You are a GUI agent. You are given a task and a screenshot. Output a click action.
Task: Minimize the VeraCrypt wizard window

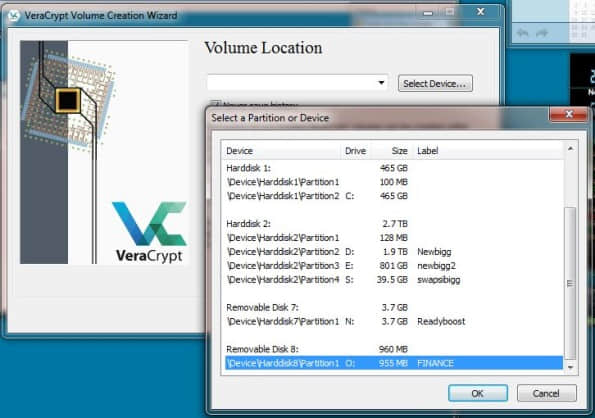pos(428,13)
